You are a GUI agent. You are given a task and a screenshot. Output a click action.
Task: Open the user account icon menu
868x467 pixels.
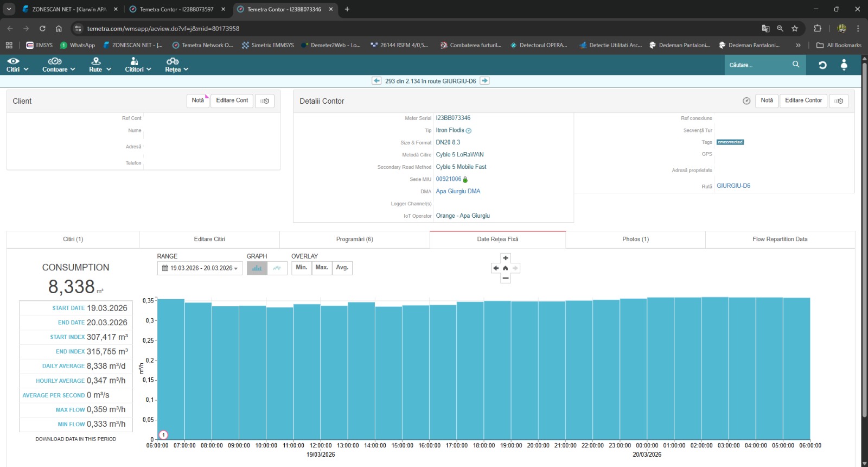(x=844, y=65)
